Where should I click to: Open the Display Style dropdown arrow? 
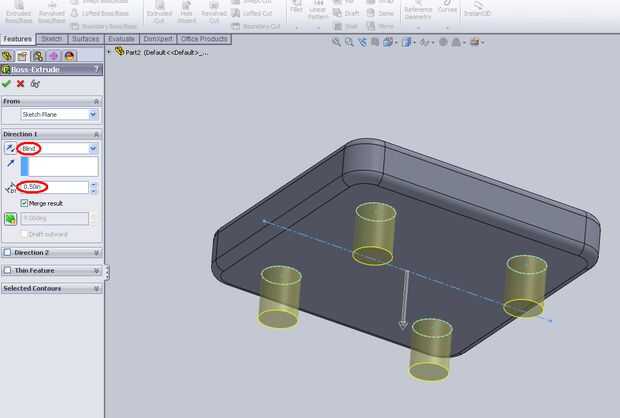(414, 43)
